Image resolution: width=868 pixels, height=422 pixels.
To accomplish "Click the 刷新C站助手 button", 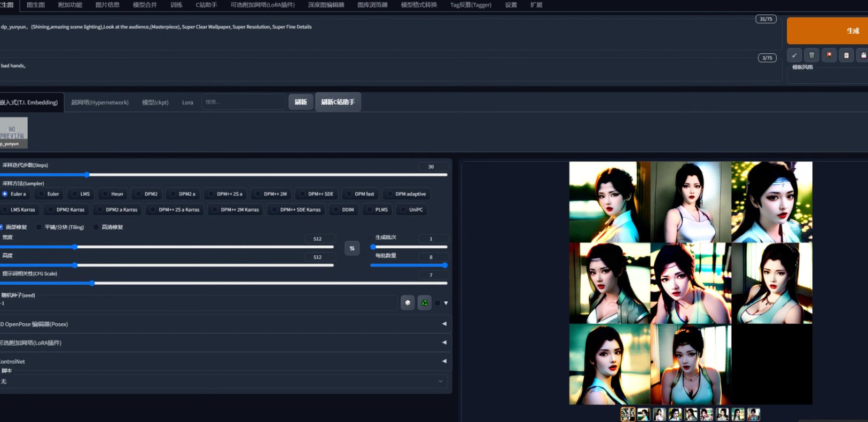I will tap(338, 102).
